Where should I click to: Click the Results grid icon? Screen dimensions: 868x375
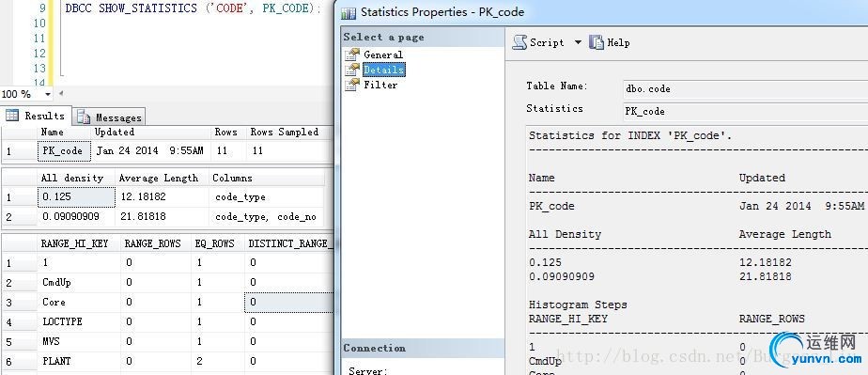coord(12,116)
